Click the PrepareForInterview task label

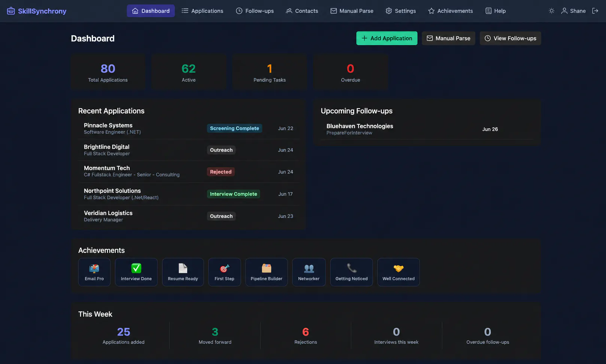(349, 133)
